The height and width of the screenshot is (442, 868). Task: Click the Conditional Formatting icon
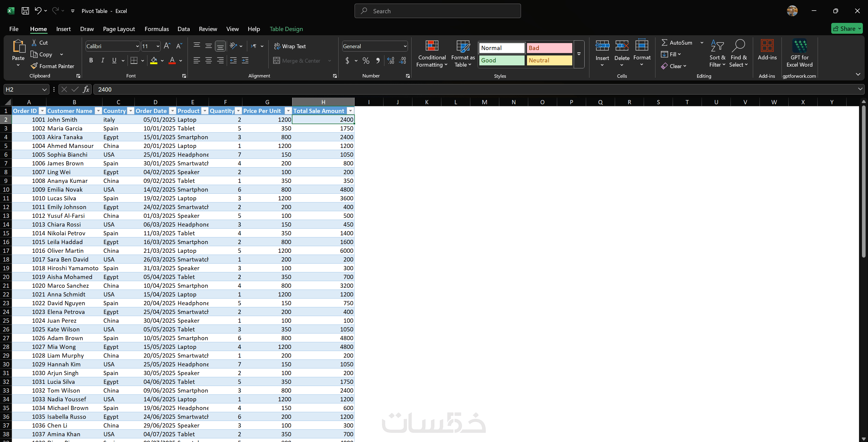(432, 46)
